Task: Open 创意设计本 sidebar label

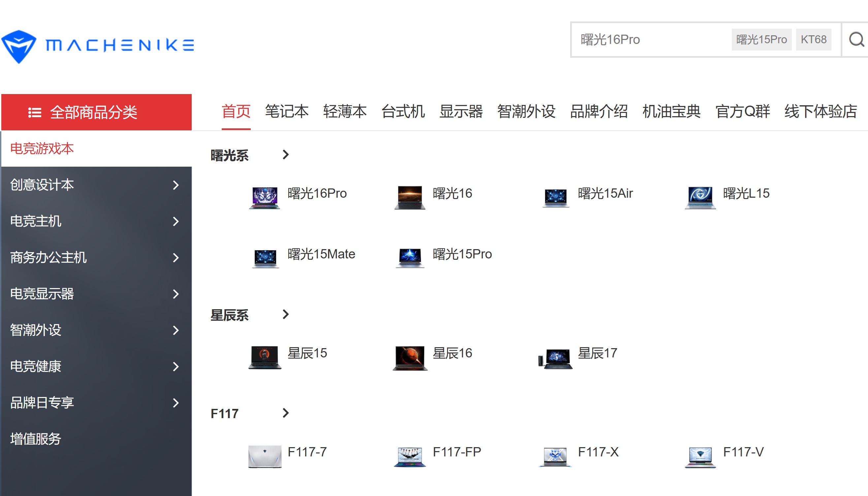Action: click(42, 185)
